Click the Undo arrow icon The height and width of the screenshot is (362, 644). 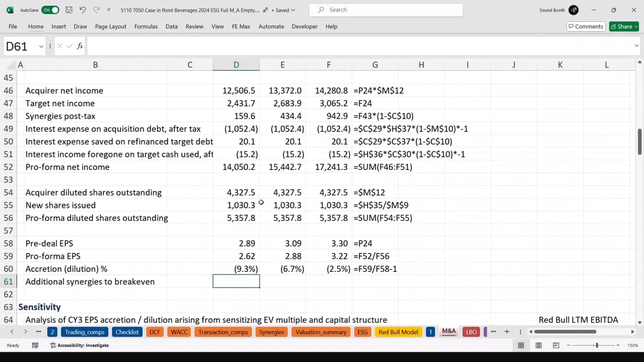(83, 10)
